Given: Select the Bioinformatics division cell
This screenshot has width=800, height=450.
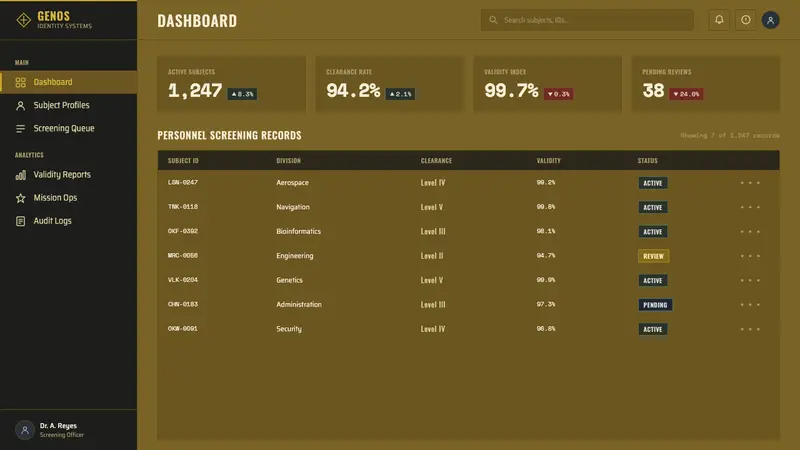Looking at the screenshot, I should 298,232.
